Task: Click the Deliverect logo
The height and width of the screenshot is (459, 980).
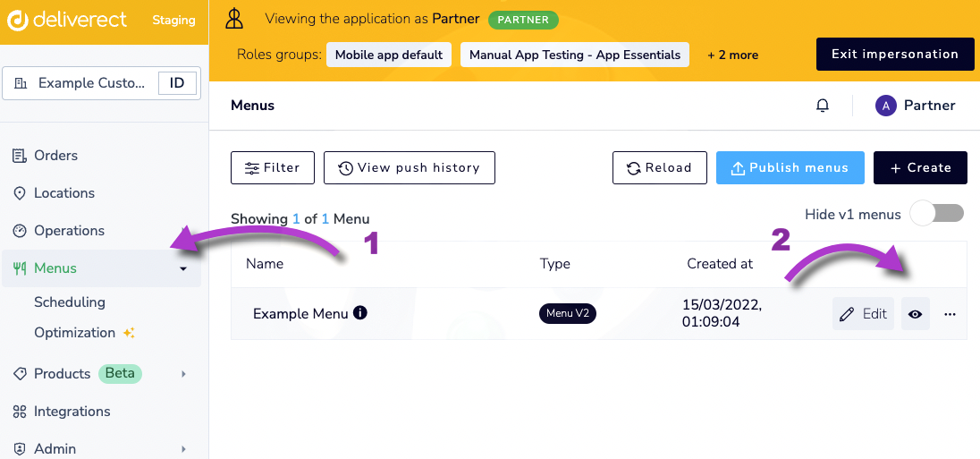Action: point(67,20)
